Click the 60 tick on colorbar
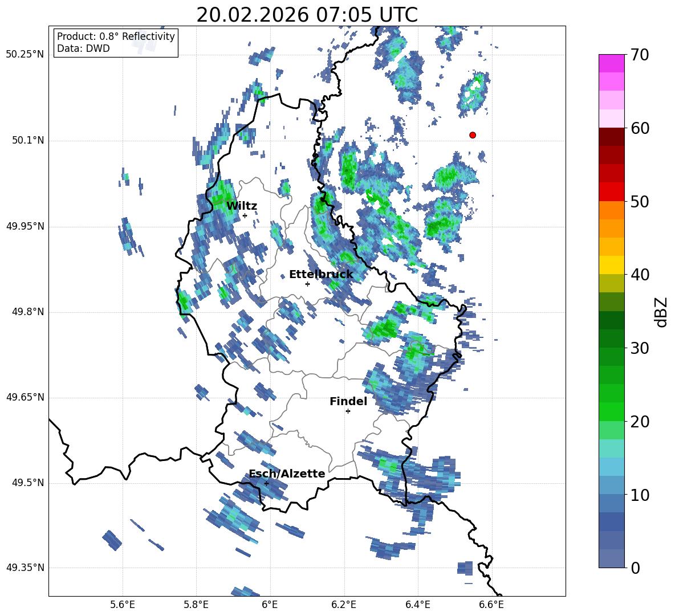Viewport: 675px width, 616px height. point(640,128)
